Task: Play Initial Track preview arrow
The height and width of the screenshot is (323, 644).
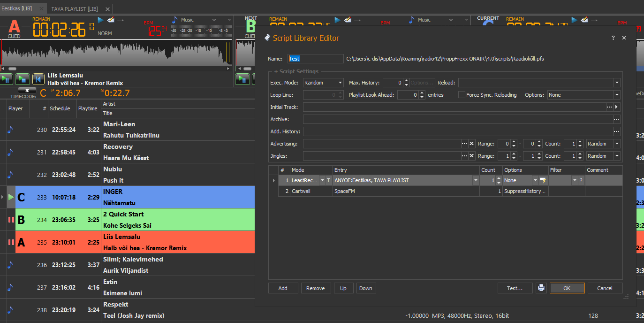Action: click(x=617, y=107)
